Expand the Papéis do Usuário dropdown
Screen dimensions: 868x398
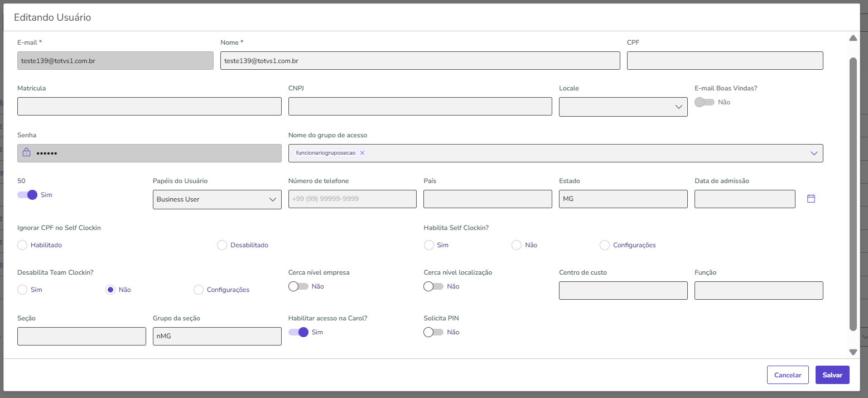pyautogui.click(x=216, y=199)
